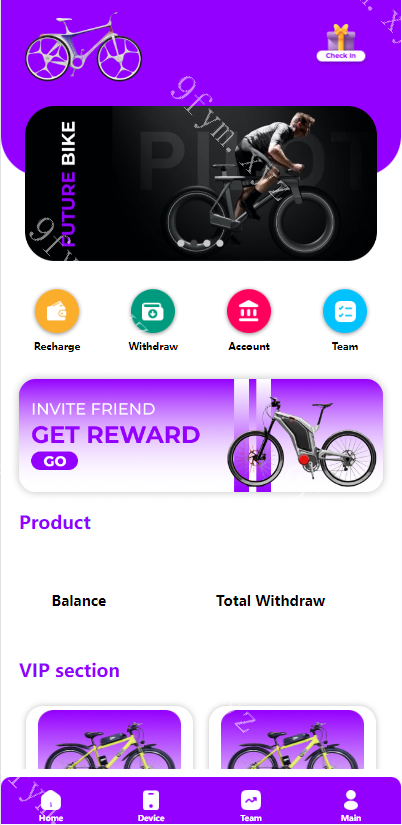402x825 pixels.
Task: Select the first VIP bike card
Action: point(109,739)
